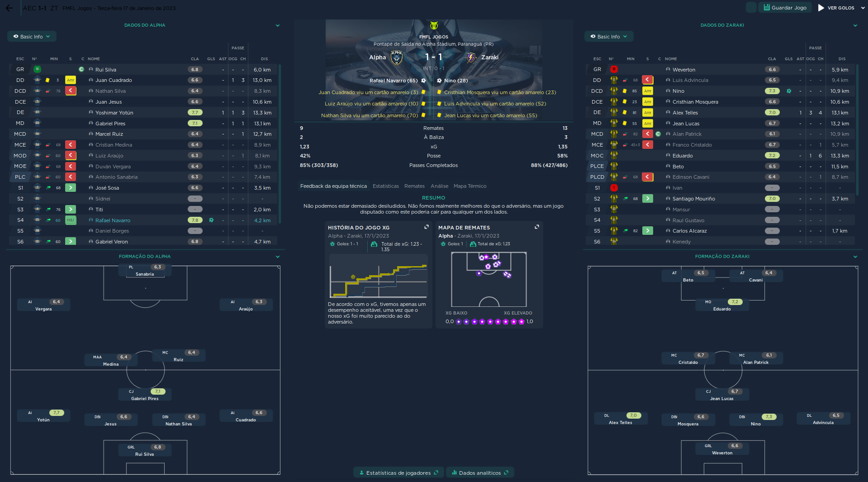This screenshot has width=868, height=482.
Task: Click the Guardar Jogo save button
Action: 785,8
